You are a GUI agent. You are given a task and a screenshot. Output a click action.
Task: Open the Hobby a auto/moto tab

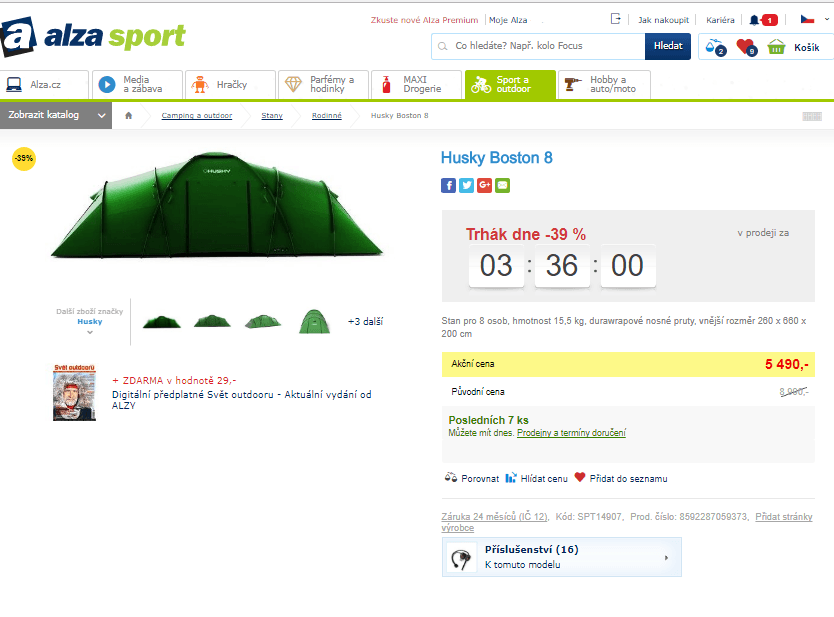click(603, 85)
